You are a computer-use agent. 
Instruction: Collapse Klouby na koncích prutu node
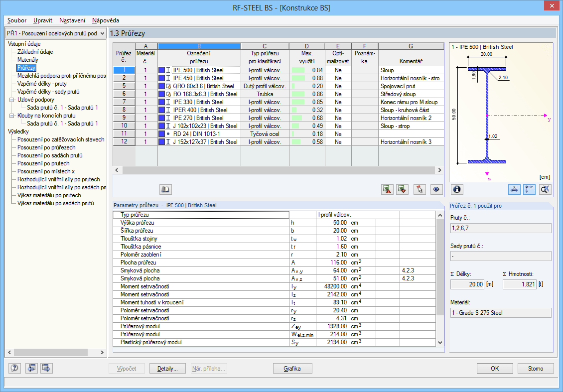[x=12, y=116]
